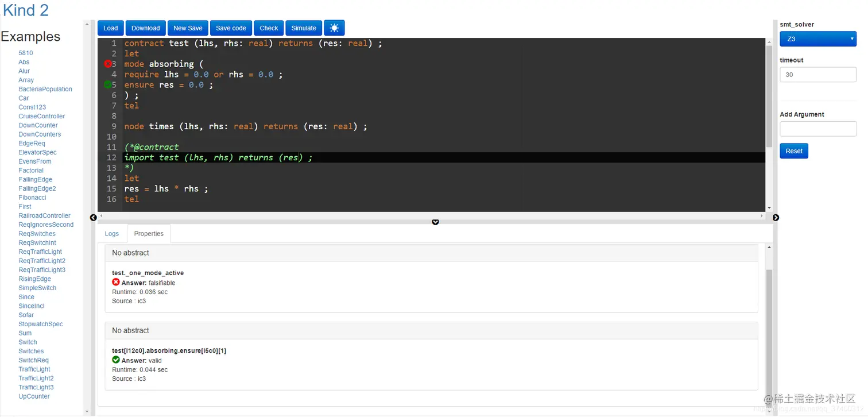
Task: Click the New Save button
Action: (x=188, y=28)
